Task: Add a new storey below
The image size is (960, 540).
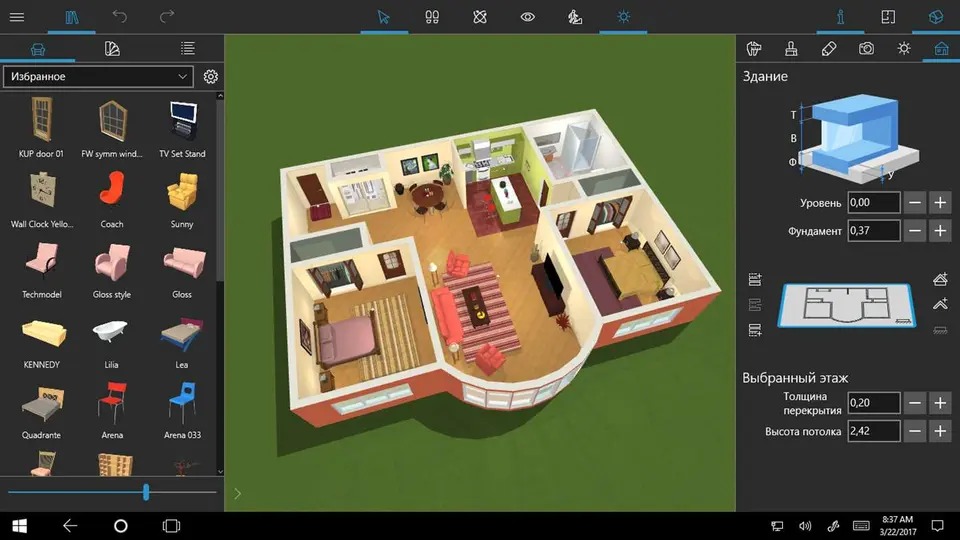Action: click(x=755, y=330)
